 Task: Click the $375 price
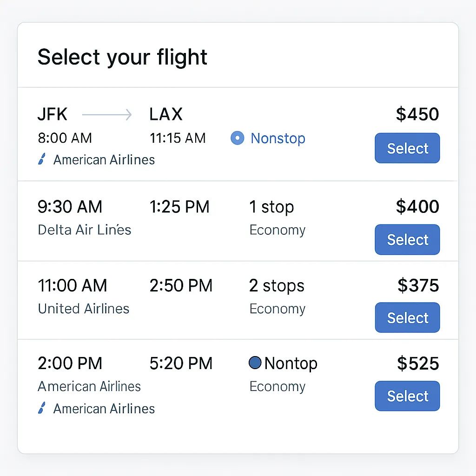point(418,285)
